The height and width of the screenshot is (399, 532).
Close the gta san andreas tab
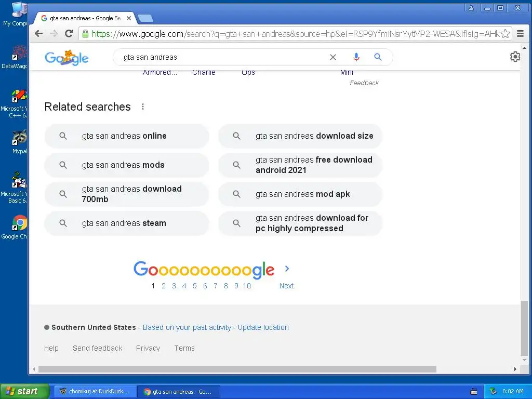pyautogui.click(x=129, y=18)
